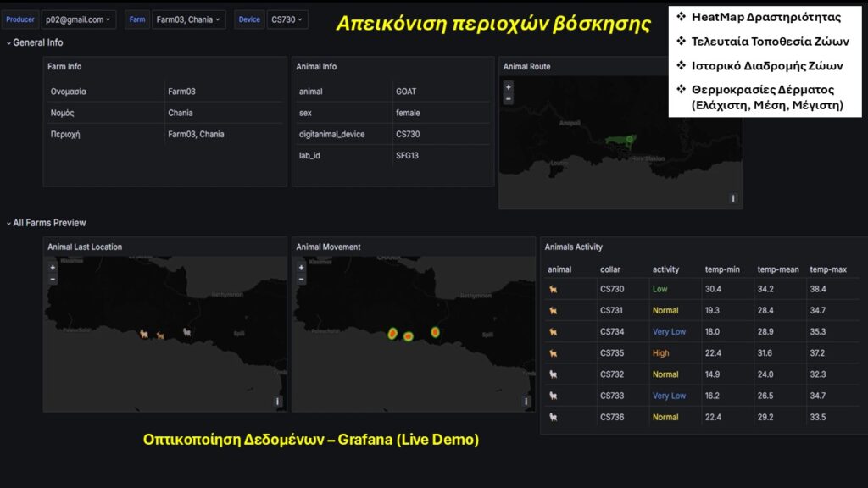Viewport: 868px width, 488px height.
Task: Open the Animal Movement panel title menu
Action: (331, 247)
